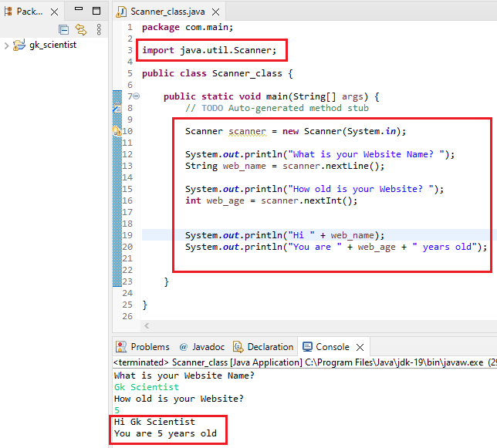This screenshot has height=448, width=497.
Task: Open the Declaration tab
Action: click(x=270, y=347)
